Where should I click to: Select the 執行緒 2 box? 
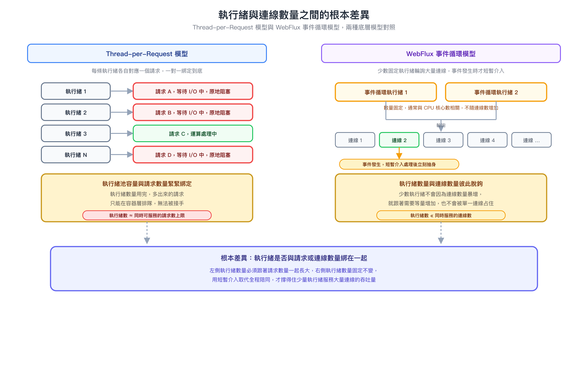76,112
